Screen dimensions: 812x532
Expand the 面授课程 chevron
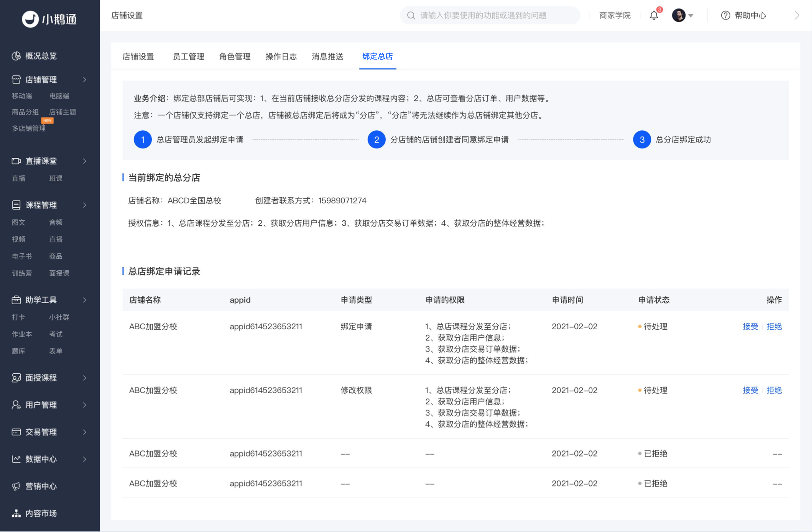85,378
